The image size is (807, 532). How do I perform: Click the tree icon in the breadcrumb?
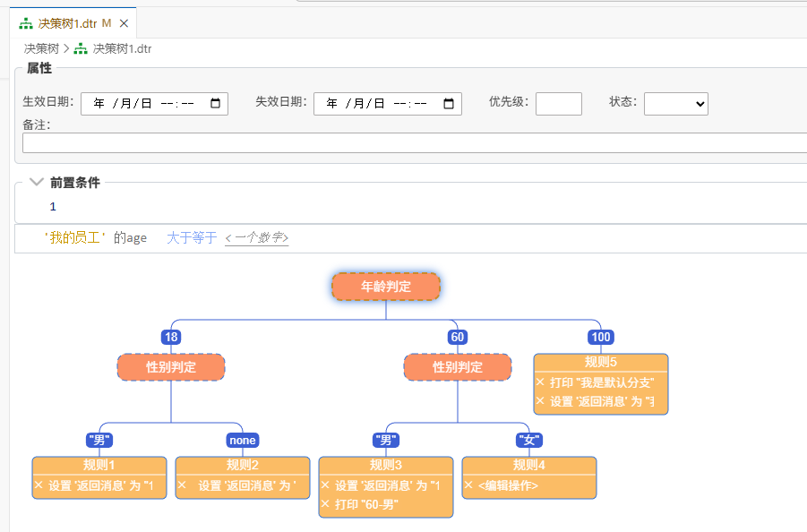[81, 49]
